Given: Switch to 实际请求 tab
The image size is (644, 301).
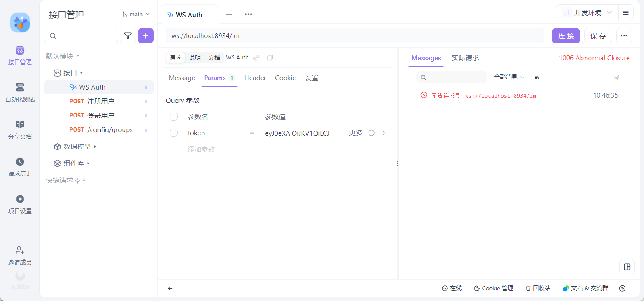Looking at the screenshot, I should [x=465, y=58].
